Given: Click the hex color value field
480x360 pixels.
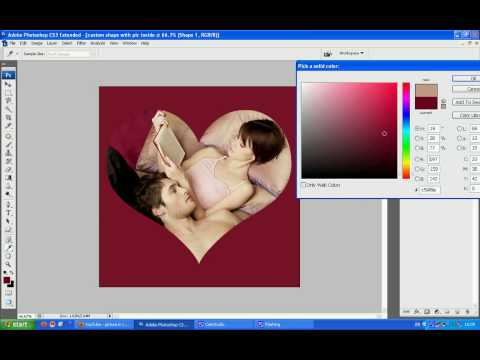Looking at the screenshot, I should pos(430,190).
